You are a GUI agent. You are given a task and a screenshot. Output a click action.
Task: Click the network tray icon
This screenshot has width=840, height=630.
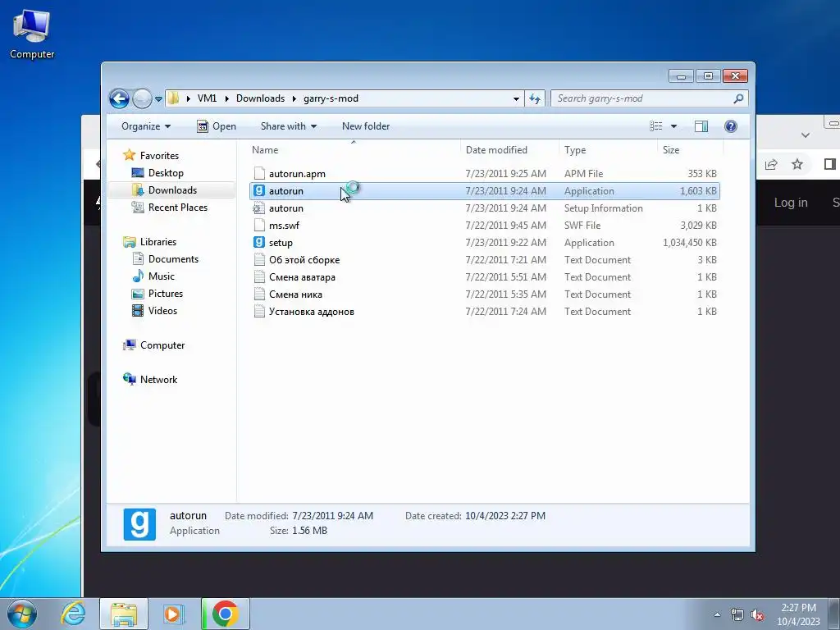pos(737,614)
